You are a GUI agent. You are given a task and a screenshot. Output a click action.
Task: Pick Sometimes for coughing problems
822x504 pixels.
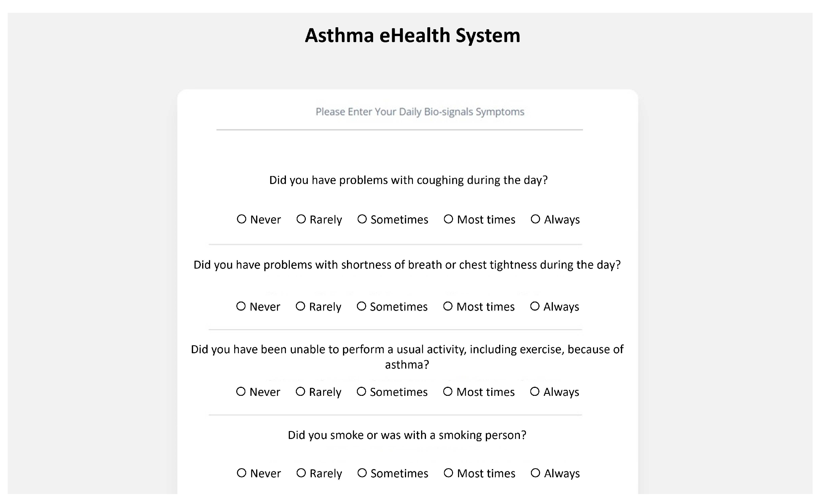(362, 219)
